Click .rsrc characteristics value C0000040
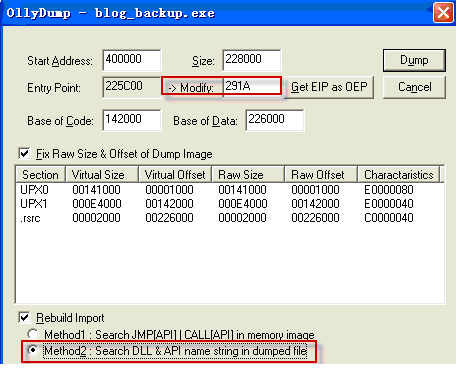The width and height of the screenshot is (457, 369). [x=389, y=218]
